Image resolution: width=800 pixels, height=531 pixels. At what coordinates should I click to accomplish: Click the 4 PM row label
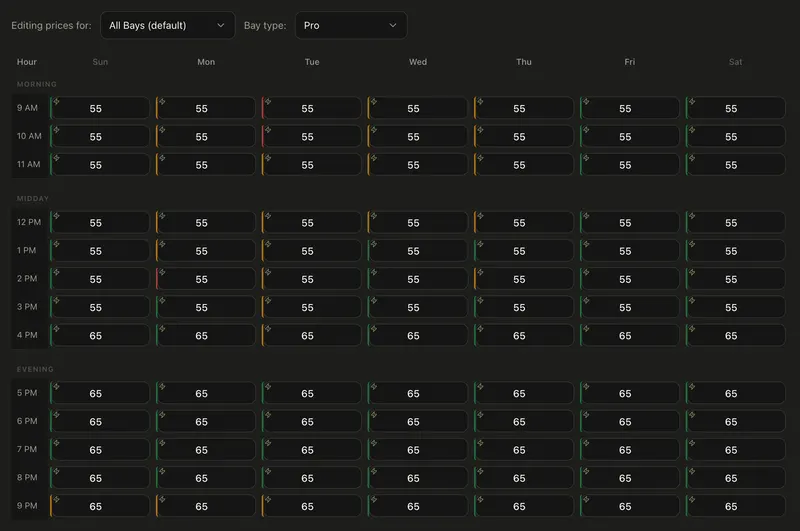[x=27, y=335]
